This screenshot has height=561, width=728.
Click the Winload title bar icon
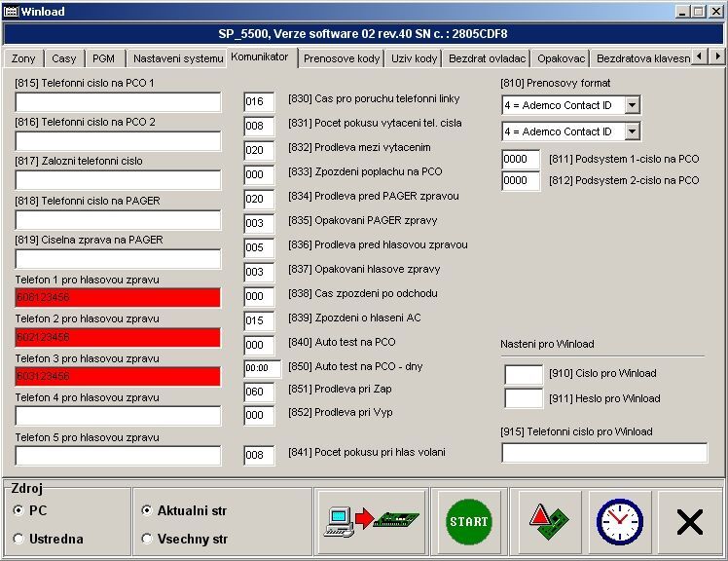click(x=11, y=11)
